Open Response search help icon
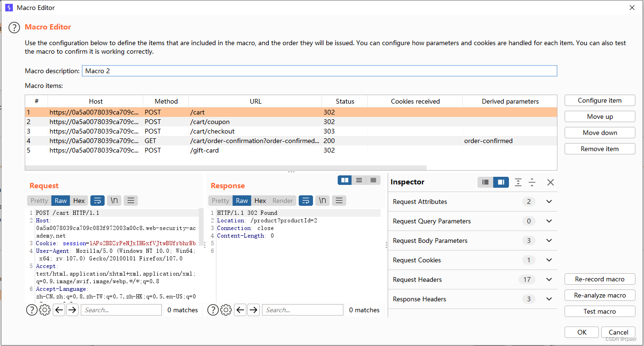This screenshot has width=644, height=346. click(x=213, y=310)
